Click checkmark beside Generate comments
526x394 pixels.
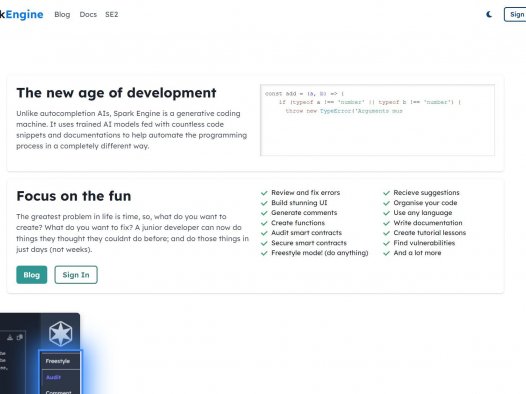(x=264, y=213)
